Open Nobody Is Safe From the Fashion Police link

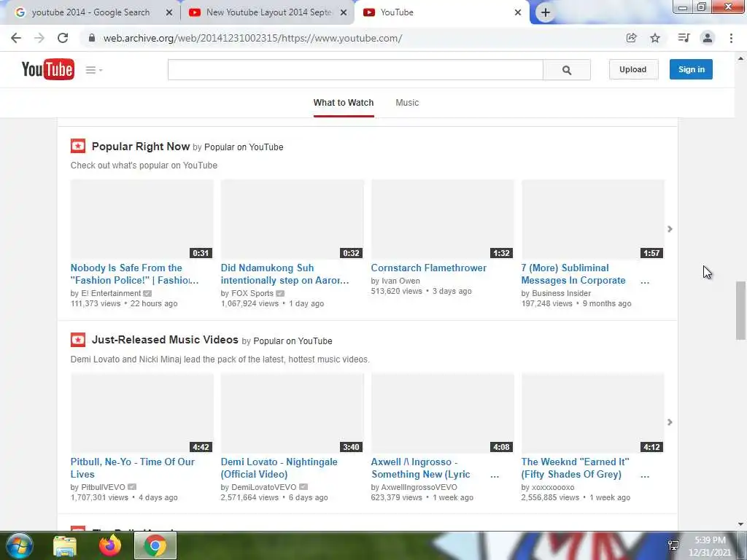click(135, 274)
